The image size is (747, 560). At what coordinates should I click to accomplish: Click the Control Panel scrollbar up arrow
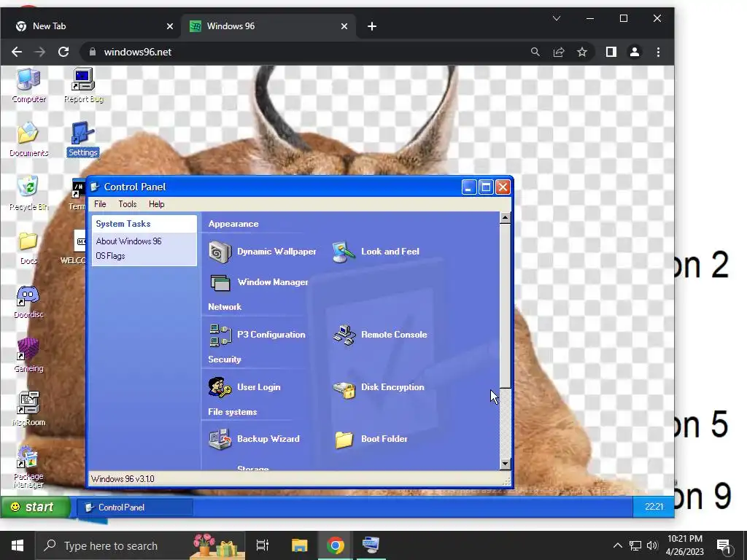[x=505, y=218]
